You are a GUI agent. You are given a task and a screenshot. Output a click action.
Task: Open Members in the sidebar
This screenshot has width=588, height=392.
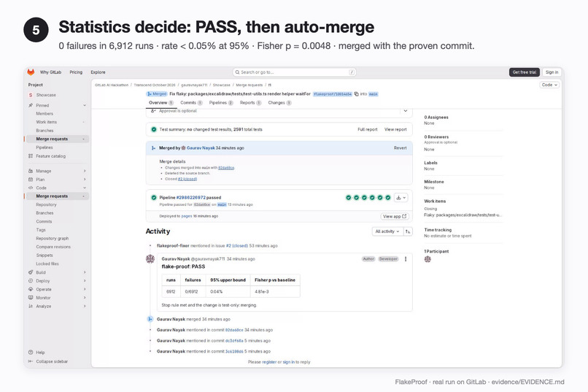coord(45,114)
